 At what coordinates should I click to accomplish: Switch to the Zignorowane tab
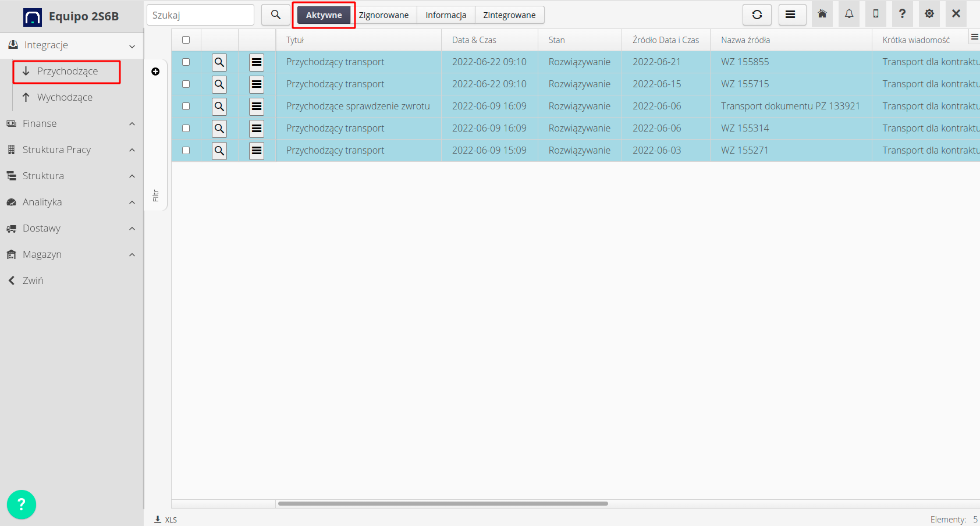pyautogui.click(x=384, y=15)
